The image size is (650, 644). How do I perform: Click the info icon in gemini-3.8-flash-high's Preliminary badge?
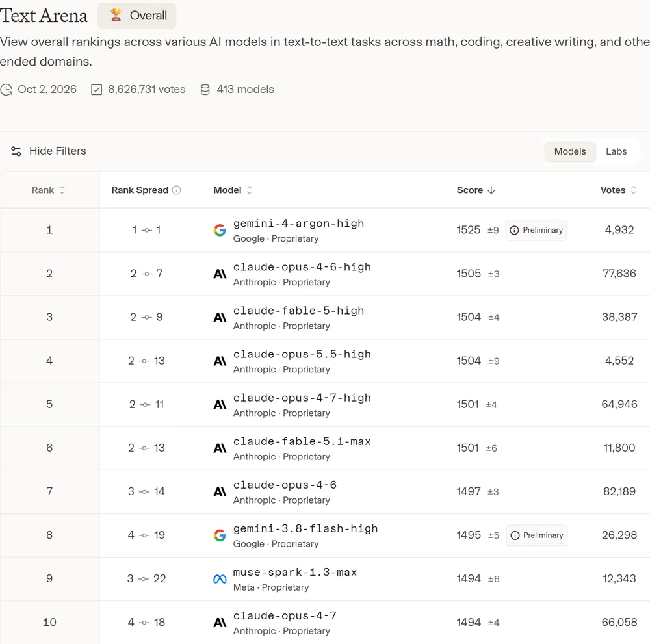coord(515,535)
